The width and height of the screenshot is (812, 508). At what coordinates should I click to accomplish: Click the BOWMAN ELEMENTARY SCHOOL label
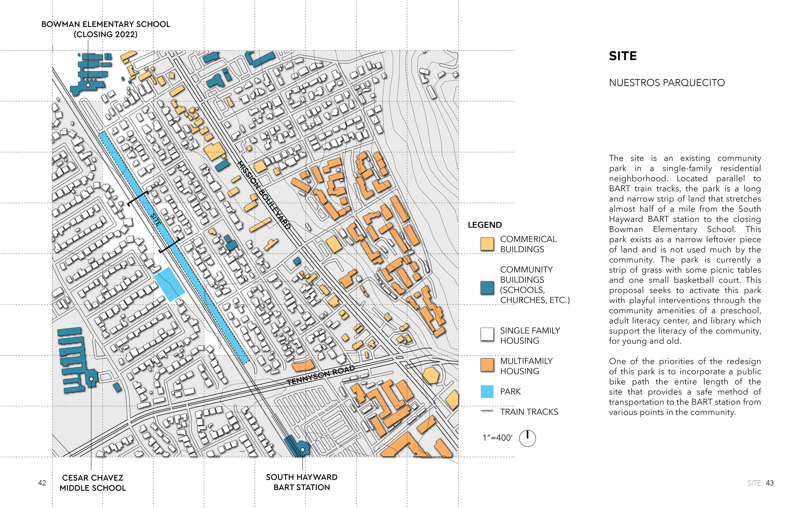[x=106, y=24]
